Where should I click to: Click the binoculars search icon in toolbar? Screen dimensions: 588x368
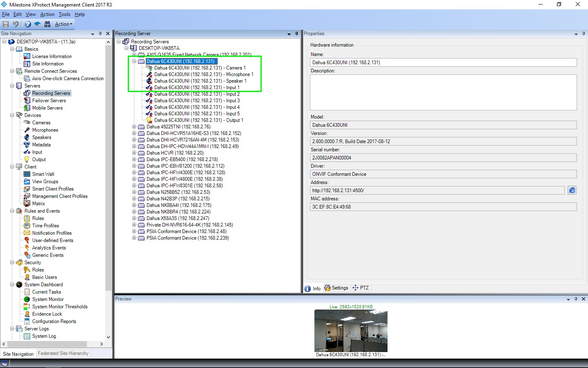tap(47, 24)
